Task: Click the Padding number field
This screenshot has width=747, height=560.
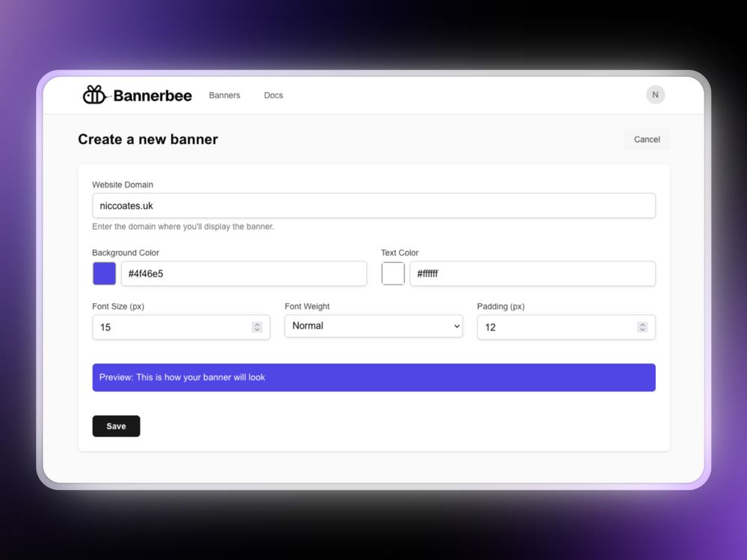Action: [x=566, y=327]
